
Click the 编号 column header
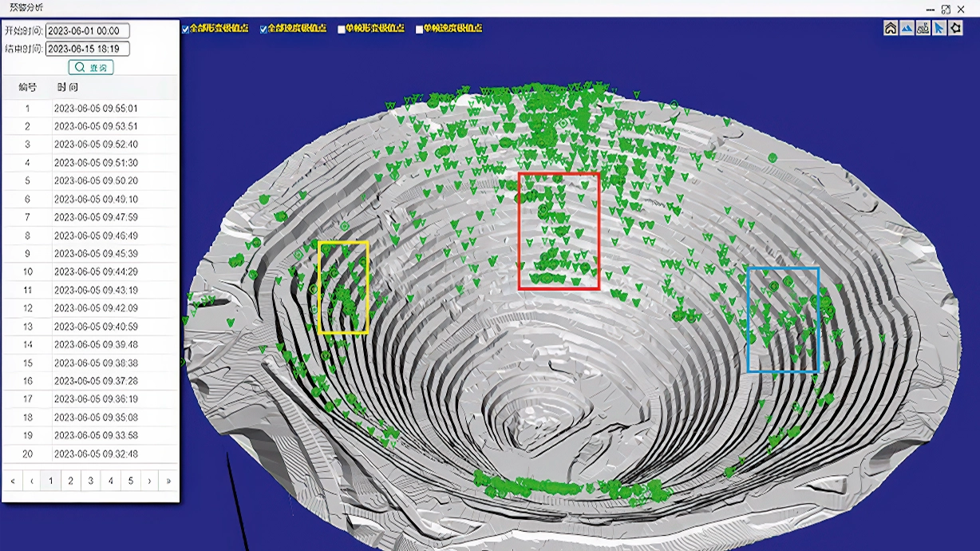(27, 87)
